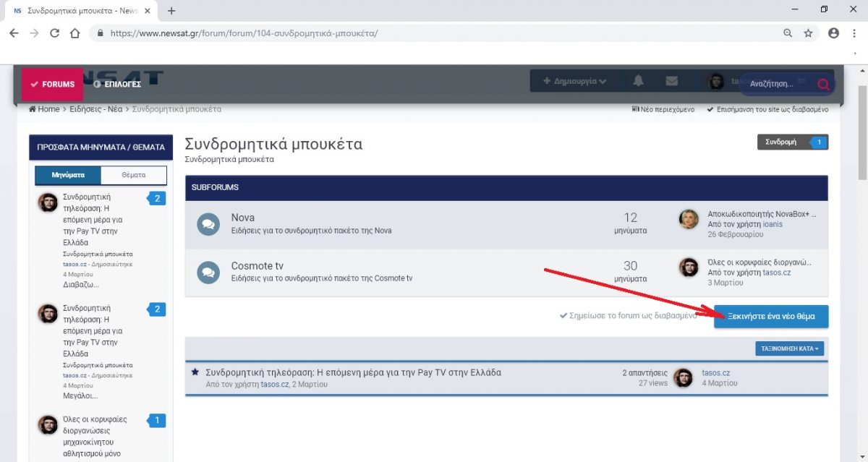Open tasos.cz profile in Cosmote tv row
Image resolution: width=868 pixels, height=462 pixels.
click(x=776, y=273)
